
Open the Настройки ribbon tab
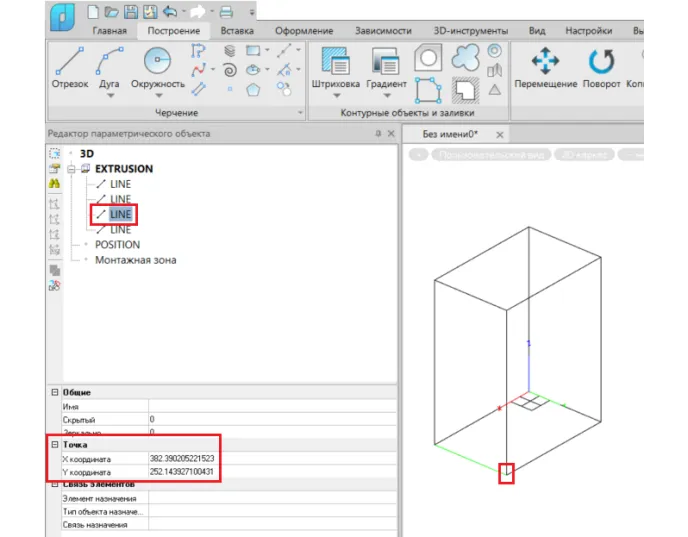coord(588,31)
